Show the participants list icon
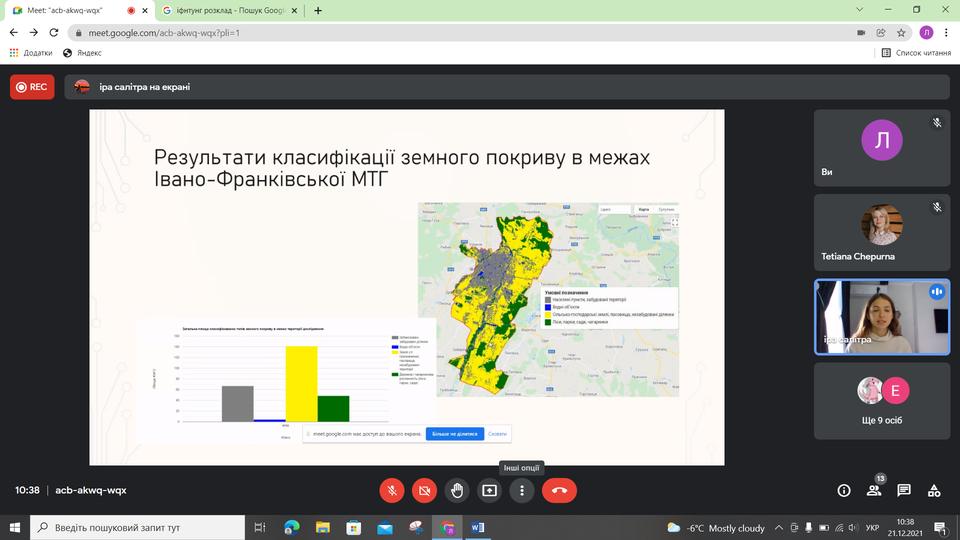The height and width of the screenshot is (540, 960). (x=874, y=490)
